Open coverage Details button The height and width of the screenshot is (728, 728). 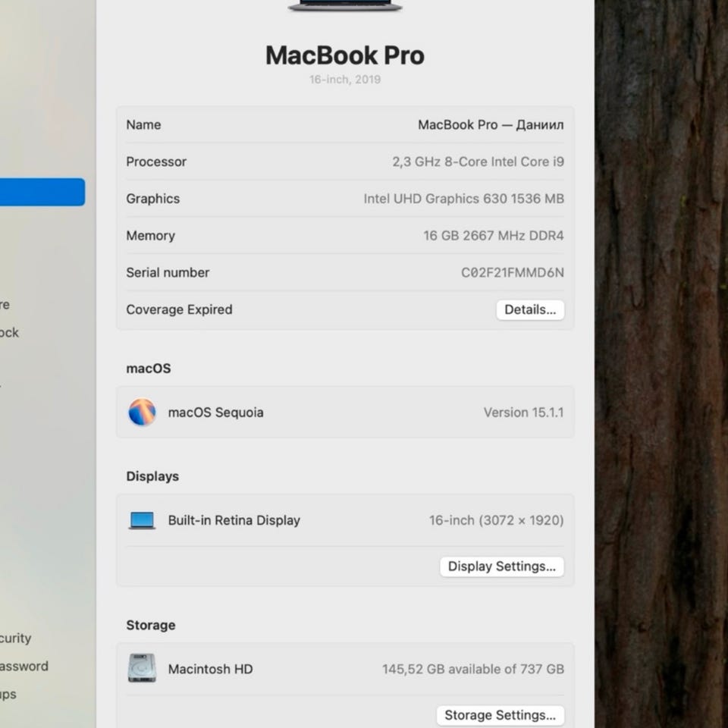pyautogui.click(x=530, y=309)
